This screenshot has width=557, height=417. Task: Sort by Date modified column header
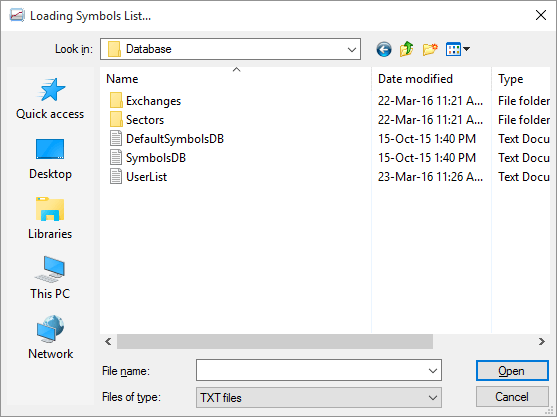tap(431, 79)
